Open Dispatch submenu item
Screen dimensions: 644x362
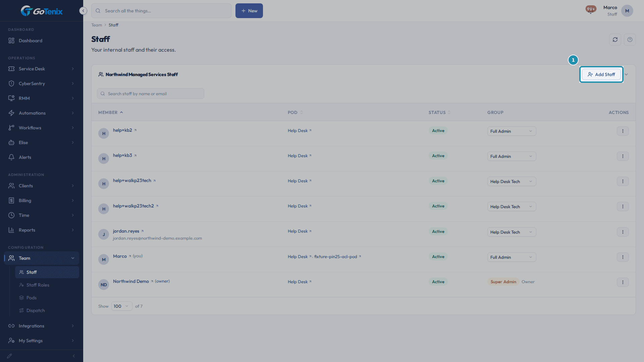pyautogui.click(x=47, y=310)
